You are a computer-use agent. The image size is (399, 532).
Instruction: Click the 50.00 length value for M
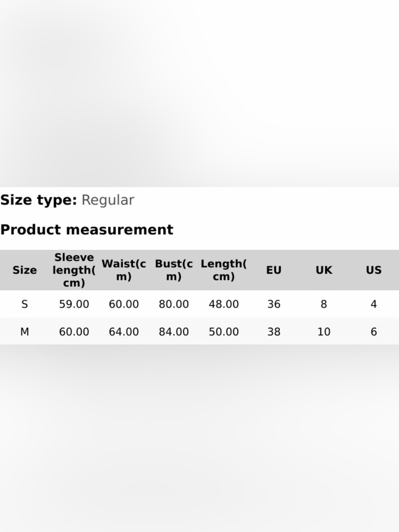[x=223, y=332]
